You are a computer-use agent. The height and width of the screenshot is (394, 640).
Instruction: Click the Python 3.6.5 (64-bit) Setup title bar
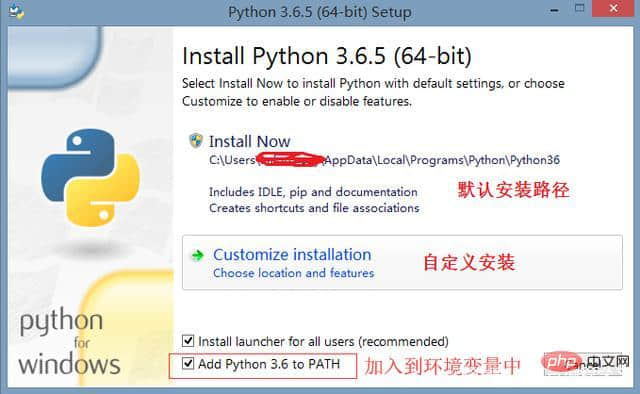coord(320,12)
